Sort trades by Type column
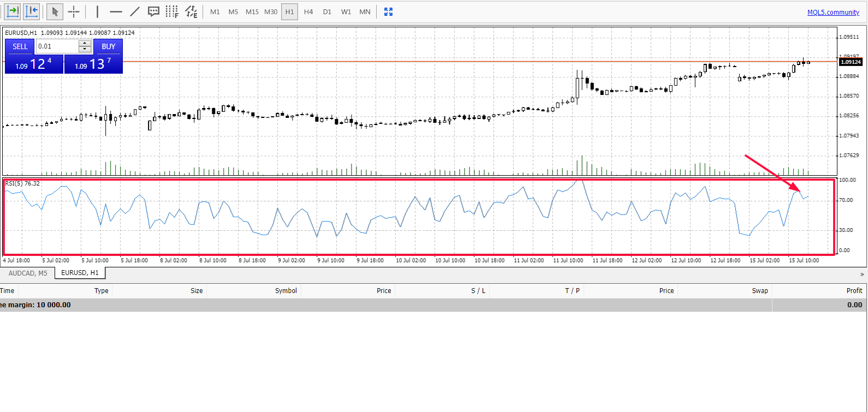This screenshot has width=868, height=412. (x=66, y=290)
